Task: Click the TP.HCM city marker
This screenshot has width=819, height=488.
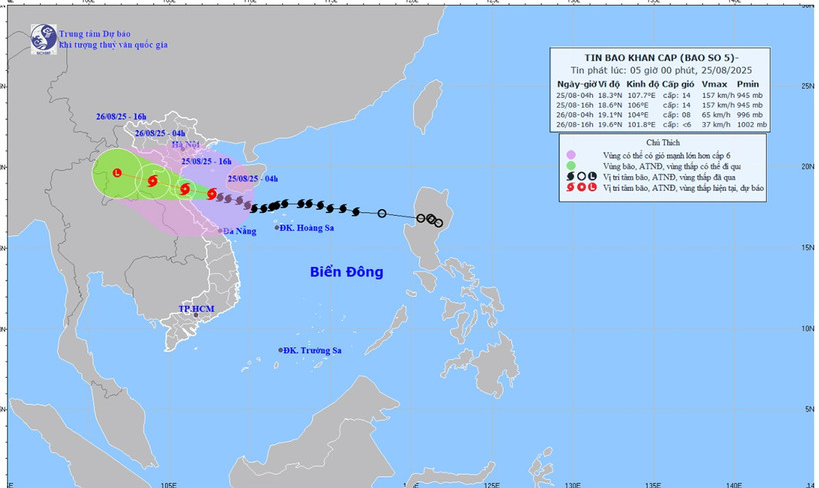Action: pyautogui.click(x=196, y=315)
